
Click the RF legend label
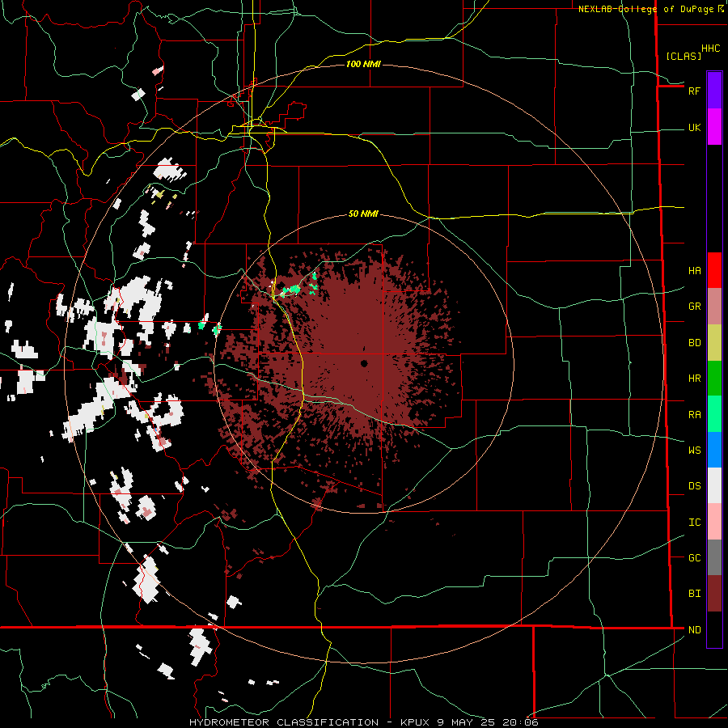point(694,91)
